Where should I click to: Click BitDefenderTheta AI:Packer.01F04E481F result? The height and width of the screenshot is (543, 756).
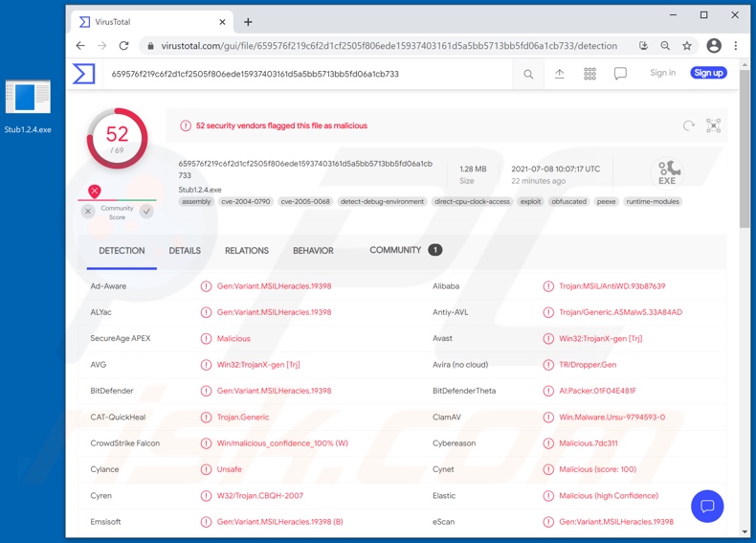click(597, 391)
